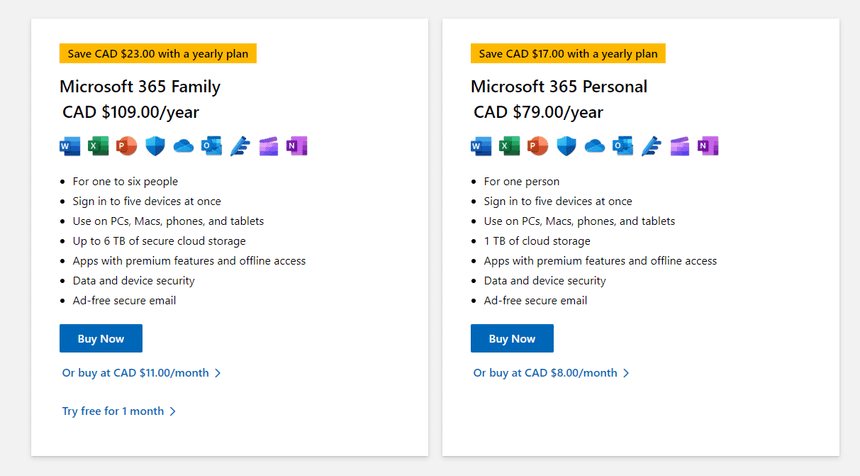Click the Defender shield icon in Family plan
Image resolution: width=860 pixels, height=476 pixels.
(155, 146)
